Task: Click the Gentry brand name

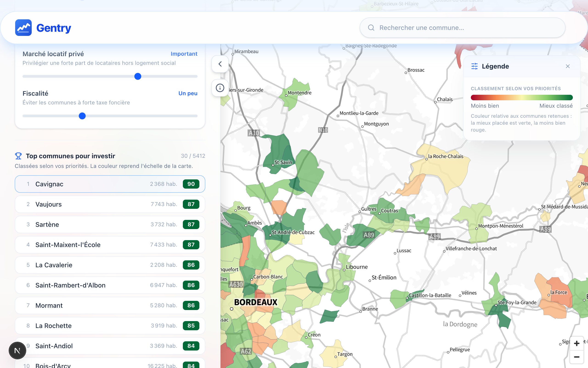Action: click(54, 28)
